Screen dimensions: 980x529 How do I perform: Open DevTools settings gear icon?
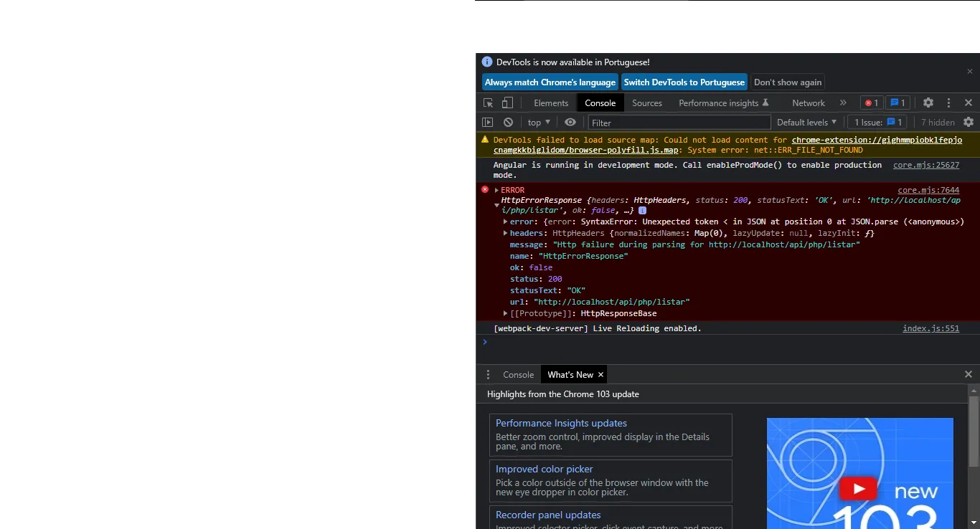(928, 103)
